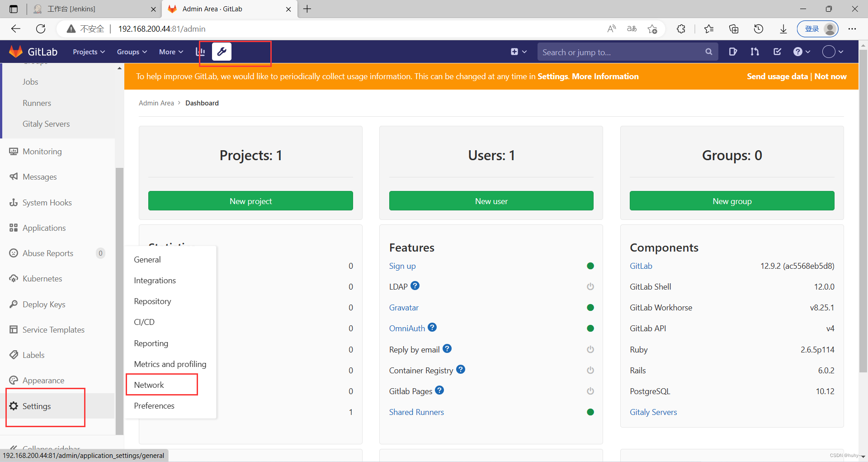
Task: Click the Help question mark icon
Action: tap(802, 52)
